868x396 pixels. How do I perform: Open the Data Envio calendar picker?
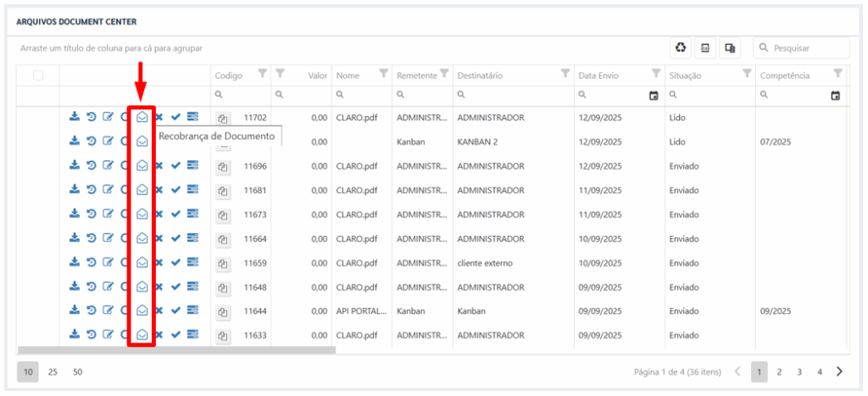(654, 96)
